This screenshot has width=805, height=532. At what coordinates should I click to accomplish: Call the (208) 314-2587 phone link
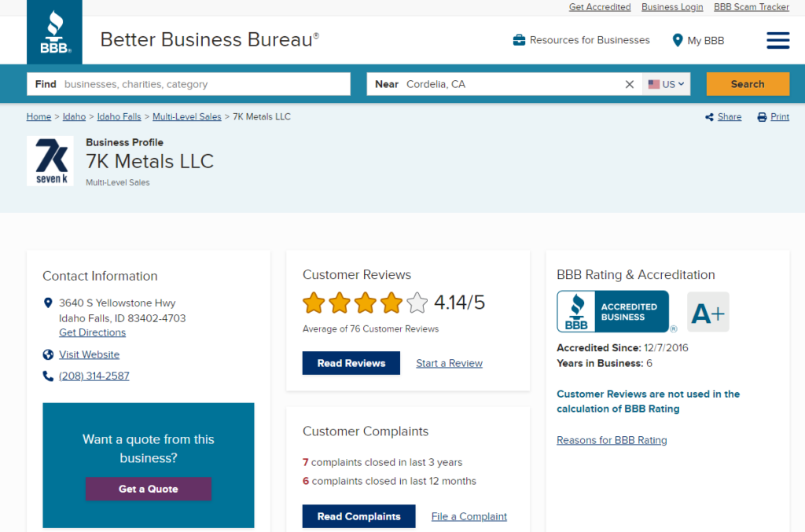click(94, 376)
